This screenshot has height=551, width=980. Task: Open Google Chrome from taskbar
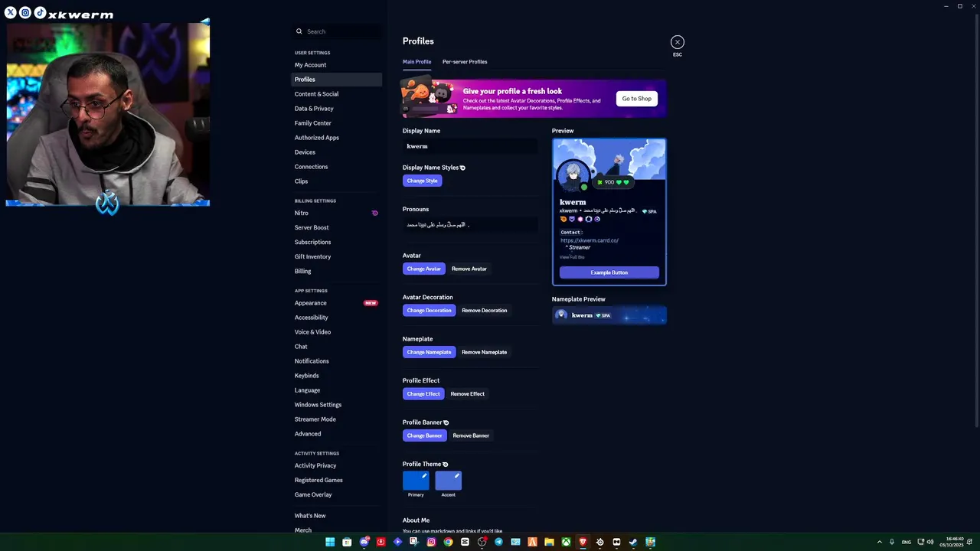coord(448,542)
